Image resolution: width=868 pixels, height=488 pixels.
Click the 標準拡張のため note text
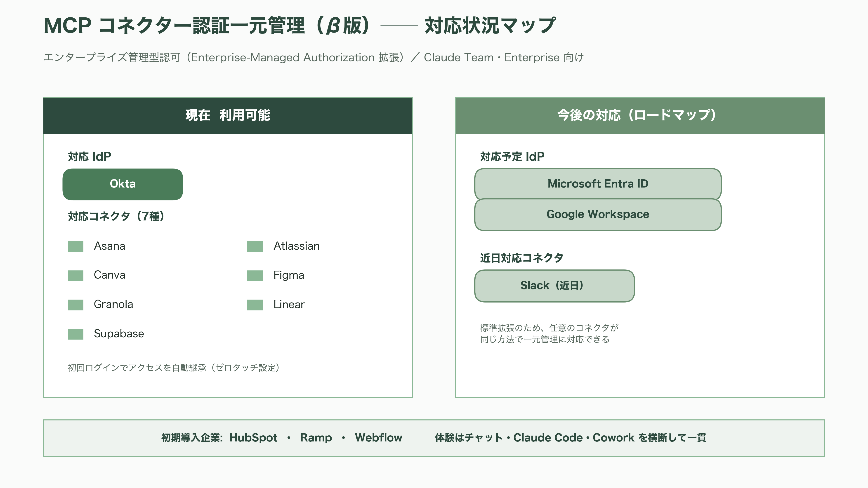549,328
